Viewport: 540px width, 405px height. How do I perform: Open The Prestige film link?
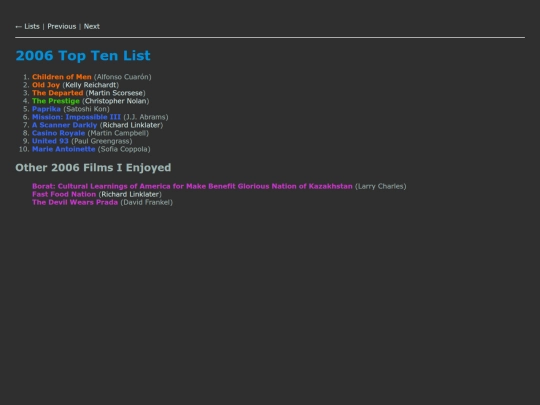(56, 101)
